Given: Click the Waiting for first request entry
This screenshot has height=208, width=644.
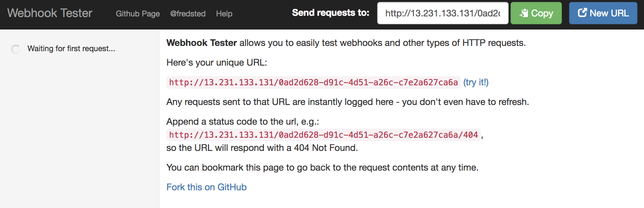Looking at the screenshot, I should coord(72,49).
